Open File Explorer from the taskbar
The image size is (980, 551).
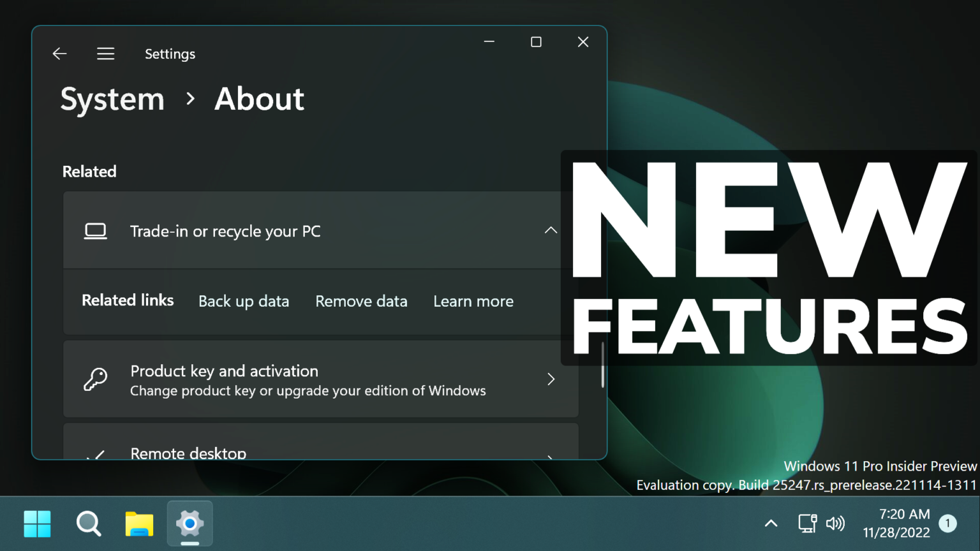[x=138, y=524]
